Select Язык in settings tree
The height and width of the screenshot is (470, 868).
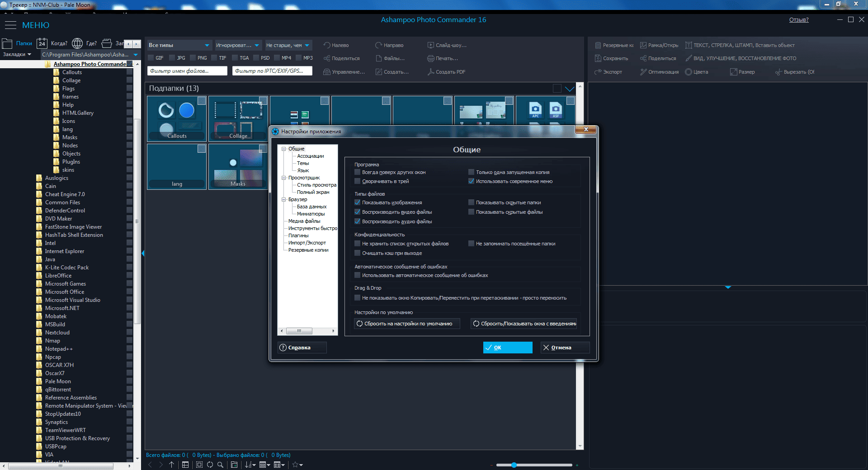click(303, 170)
